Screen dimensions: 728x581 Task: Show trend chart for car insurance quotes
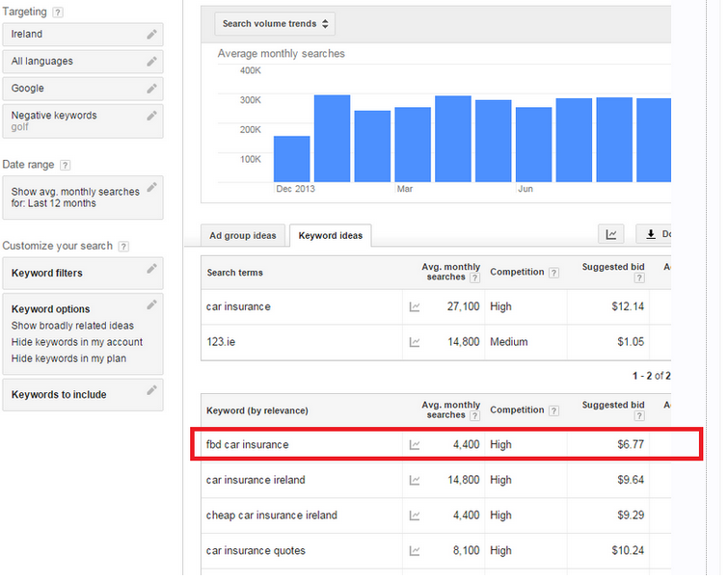[415, 551]
